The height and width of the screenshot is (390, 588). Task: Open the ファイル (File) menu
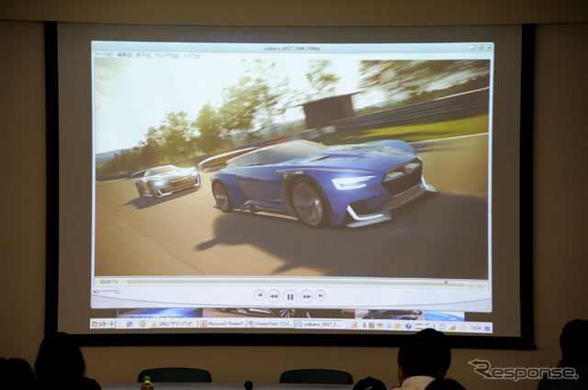pyautogui.click(x=103, y=55)
